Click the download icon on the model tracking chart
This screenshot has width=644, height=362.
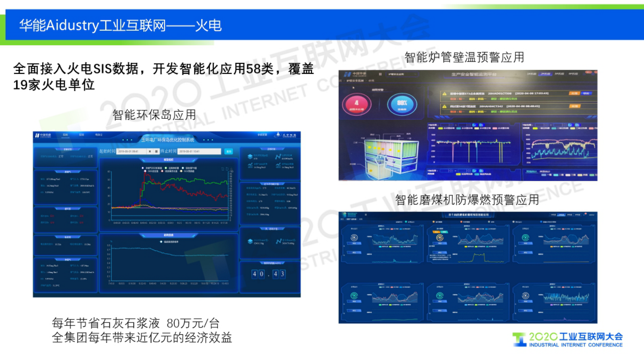[x=232, y=169]
